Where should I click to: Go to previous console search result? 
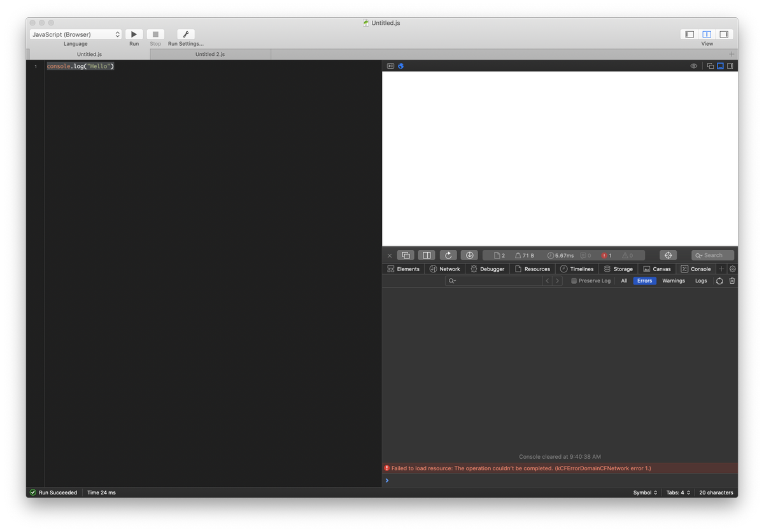(548, 281)
